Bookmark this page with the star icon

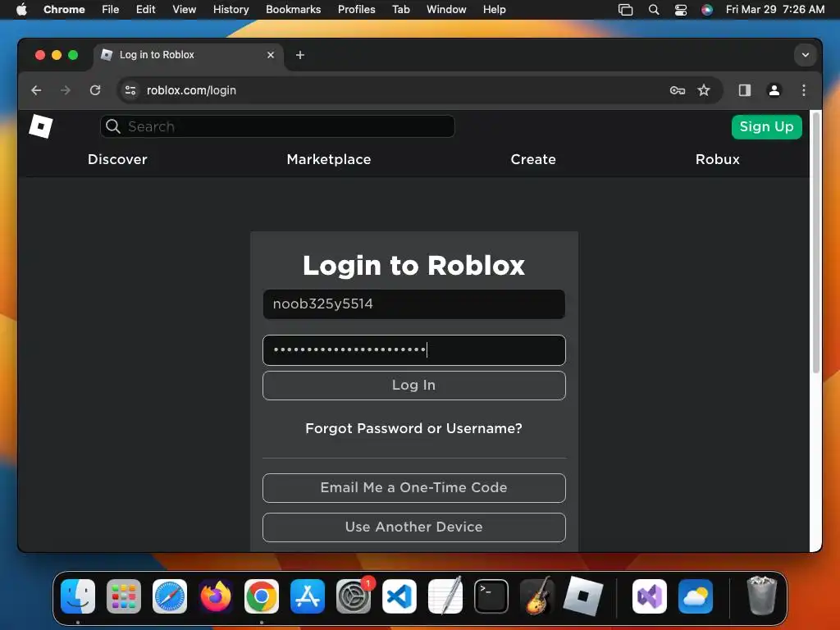tap(703, 90)
